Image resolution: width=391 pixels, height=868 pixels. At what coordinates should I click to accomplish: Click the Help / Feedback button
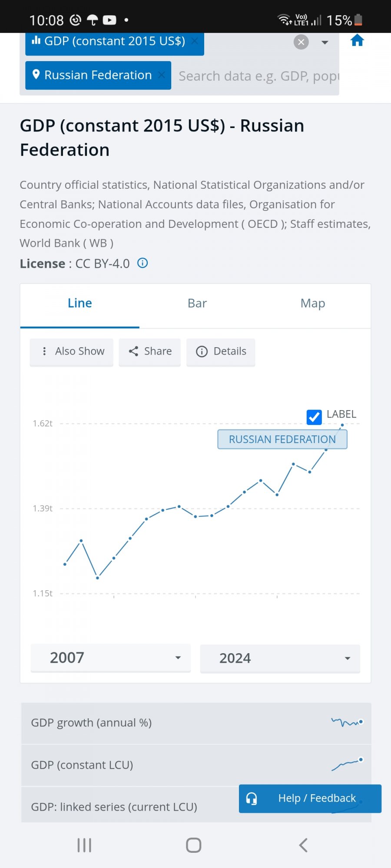click(x=310, y=798)
